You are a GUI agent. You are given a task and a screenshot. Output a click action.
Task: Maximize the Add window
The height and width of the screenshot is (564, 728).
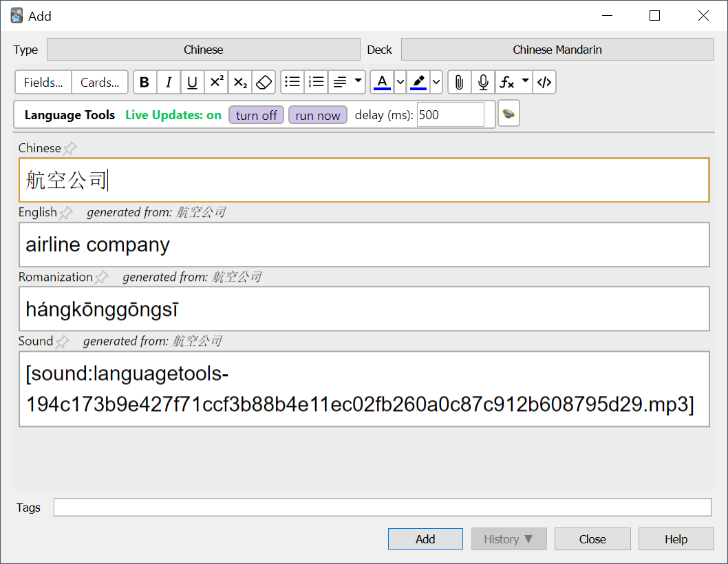click(654, 16)
